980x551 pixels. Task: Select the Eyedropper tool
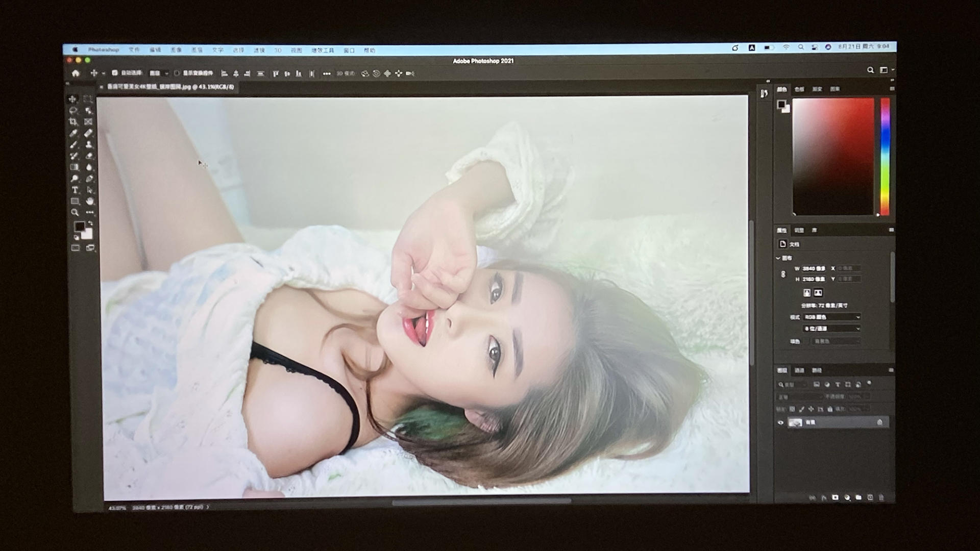(73, 133)
